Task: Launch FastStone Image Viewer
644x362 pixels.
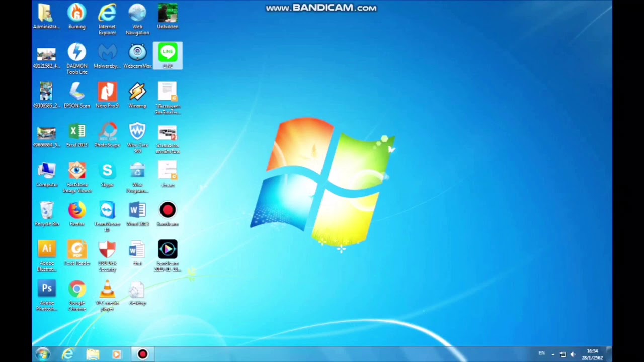Action: [x=77, y=177]
